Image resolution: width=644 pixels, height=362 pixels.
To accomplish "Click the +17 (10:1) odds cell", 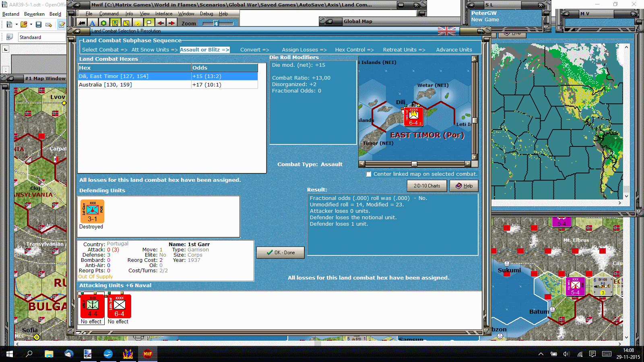I will click(225, 85).
